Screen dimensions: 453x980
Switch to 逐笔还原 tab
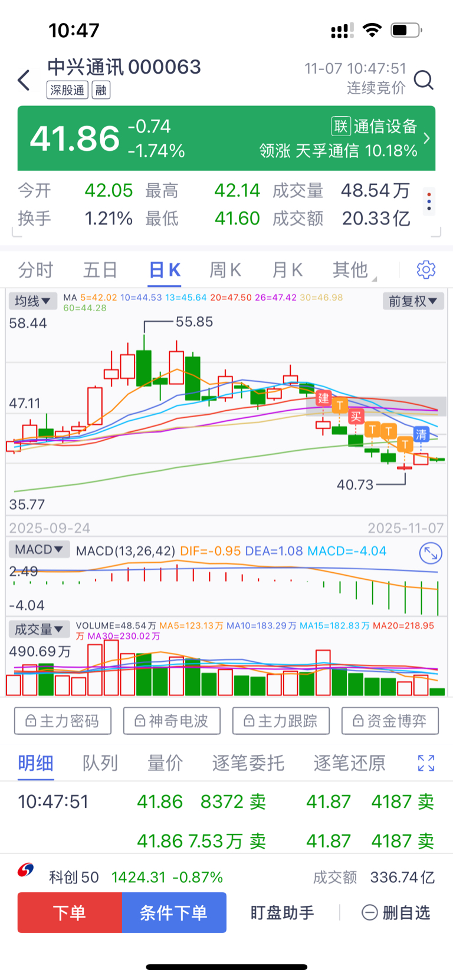pyautogui.click(x=350, y=763)
